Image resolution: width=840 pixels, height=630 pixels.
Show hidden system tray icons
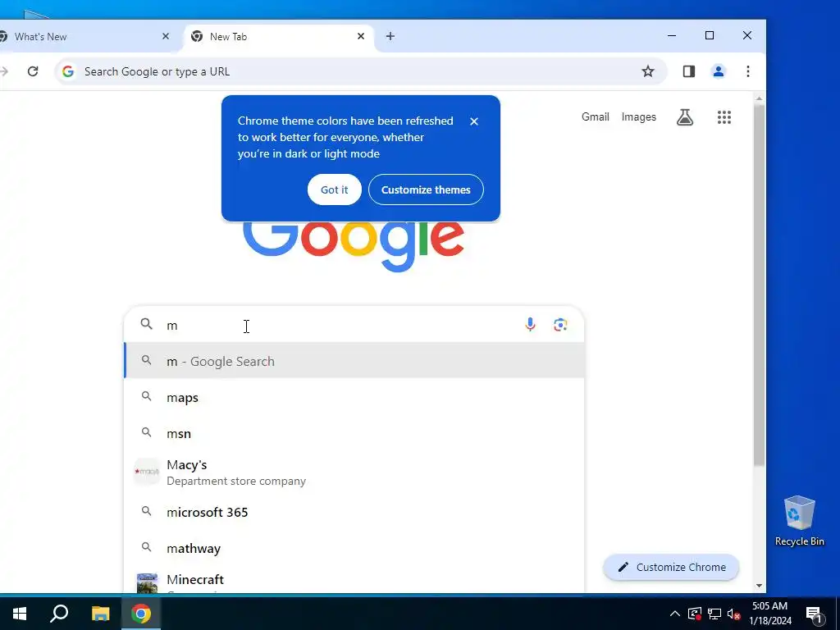tap(674, 614)
